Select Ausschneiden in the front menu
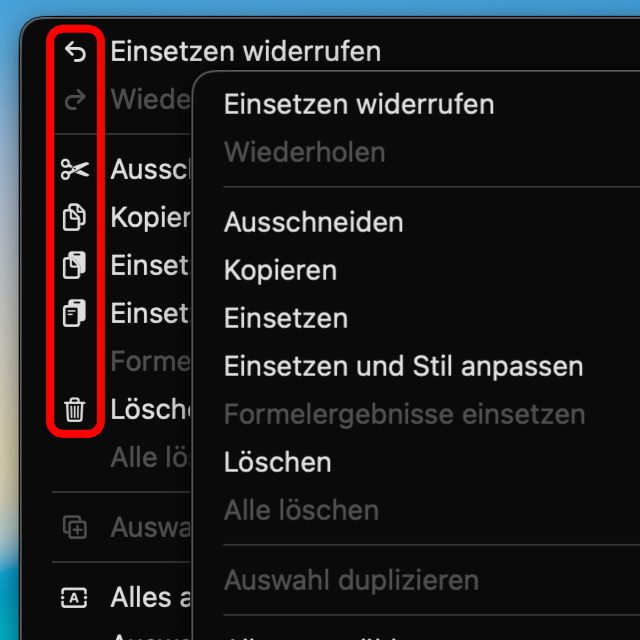This screenshot has width=640, height=640. coord(313,222)
